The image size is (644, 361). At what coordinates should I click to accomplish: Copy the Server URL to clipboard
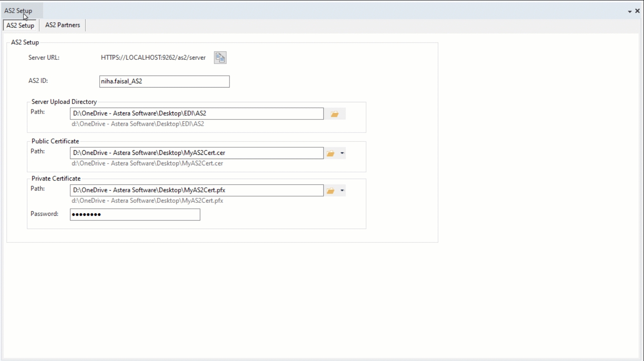click(220, 58)
